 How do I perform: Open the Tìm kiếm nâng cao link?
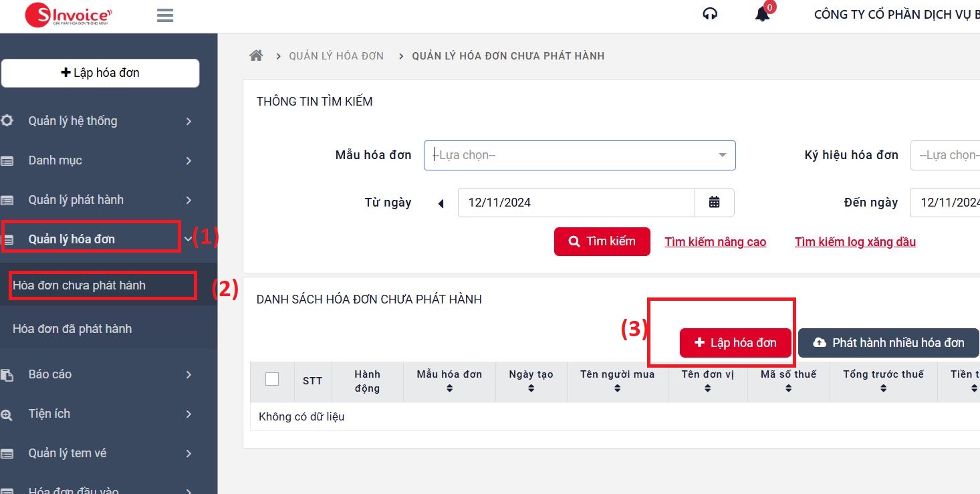pos(715,241)
